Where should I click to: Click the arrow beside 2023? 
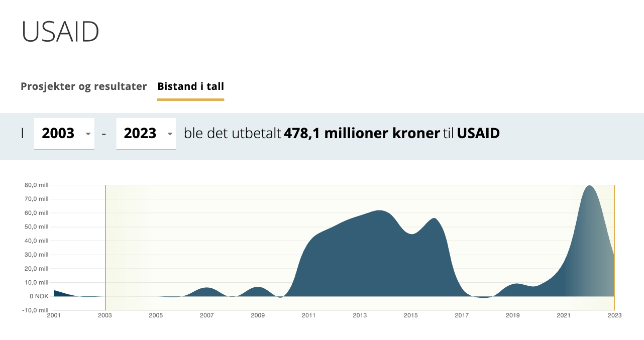[x=170, y=134]
